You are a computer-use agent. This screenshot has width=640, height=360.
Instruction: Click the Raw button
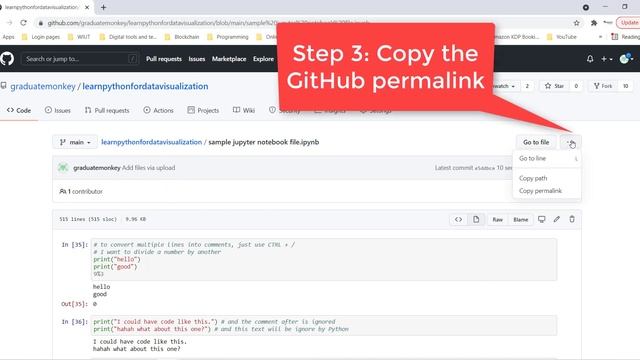(498, 220)
